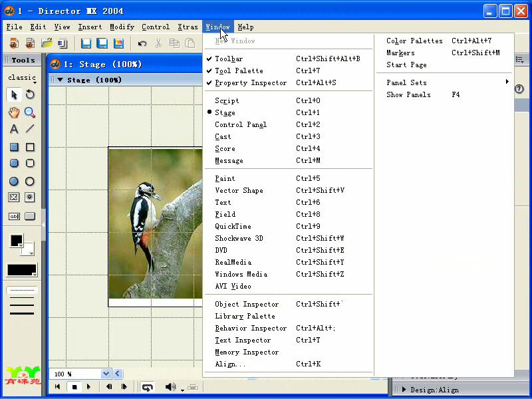
Task: Click the Play button
Action: pyautogui.click(x=89, y=387)
